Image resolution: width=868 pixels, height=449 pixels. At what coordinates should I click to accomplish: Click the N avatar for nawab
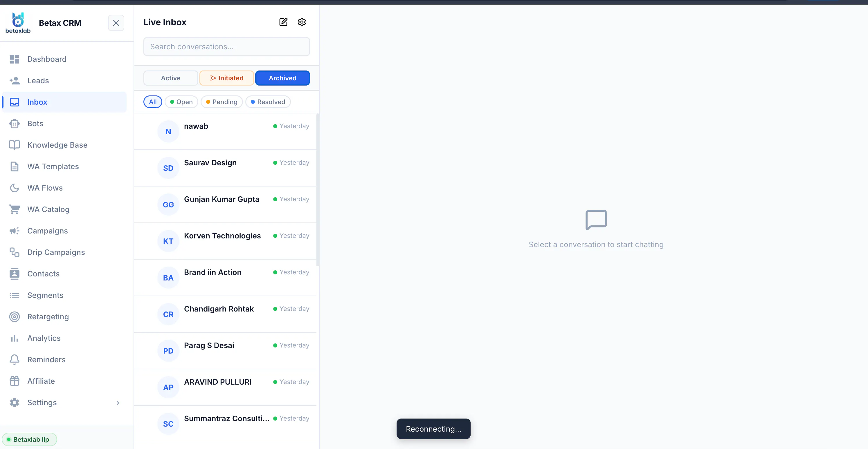(x=168, y=132)
